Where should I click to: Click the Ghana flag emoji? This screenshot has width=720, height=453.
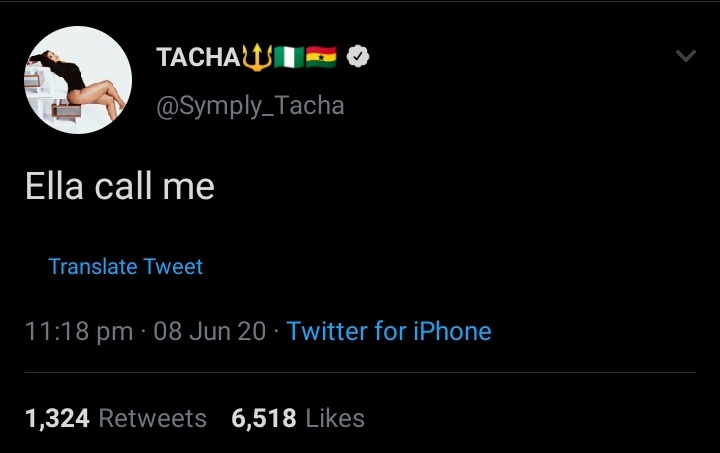323,58
